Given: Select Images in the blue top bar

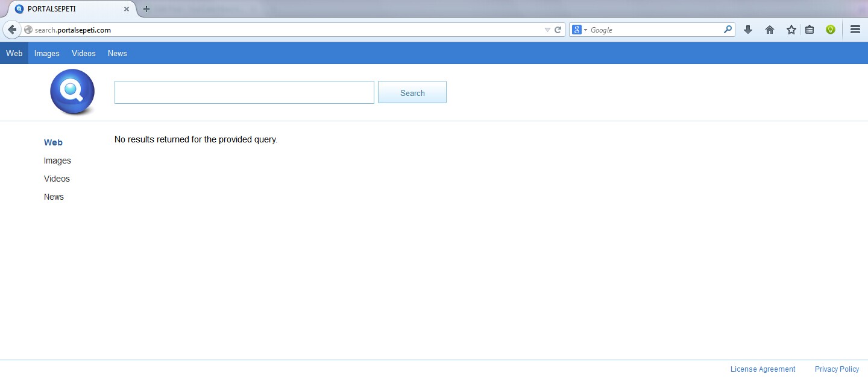Looking at the screenshot, I should click(47, 53).
